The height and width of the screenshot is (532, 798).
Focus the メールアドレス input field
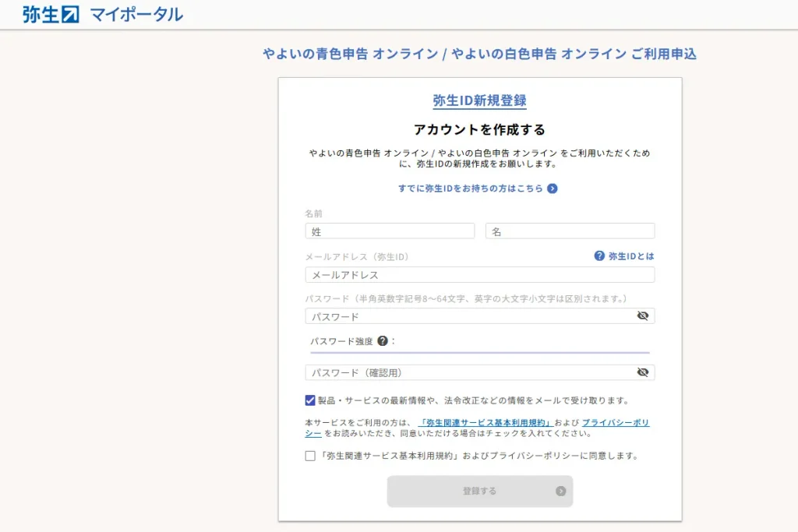(x=480, y=275)
